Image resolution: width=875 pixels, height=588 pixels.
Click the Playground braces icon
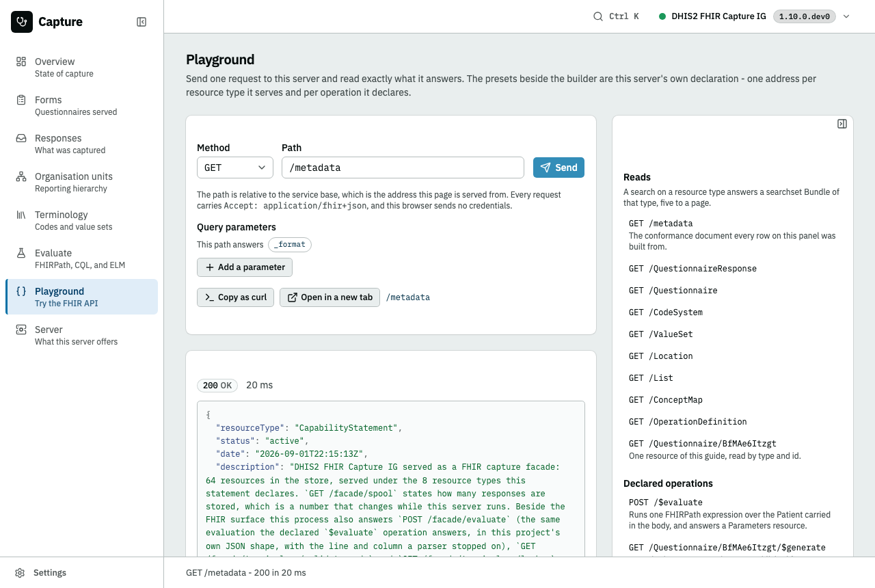click(21, 291)
